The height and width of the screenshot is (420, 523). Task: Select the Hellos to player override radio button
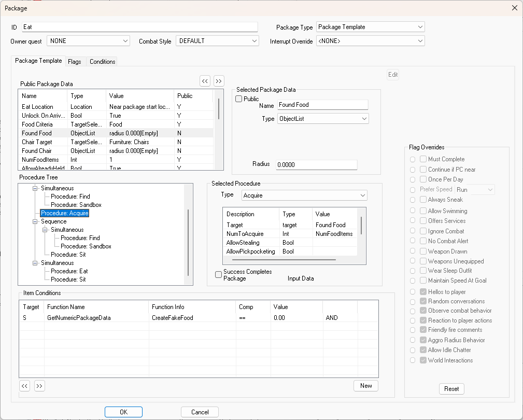pyautogui.click(x=413, y=291)
